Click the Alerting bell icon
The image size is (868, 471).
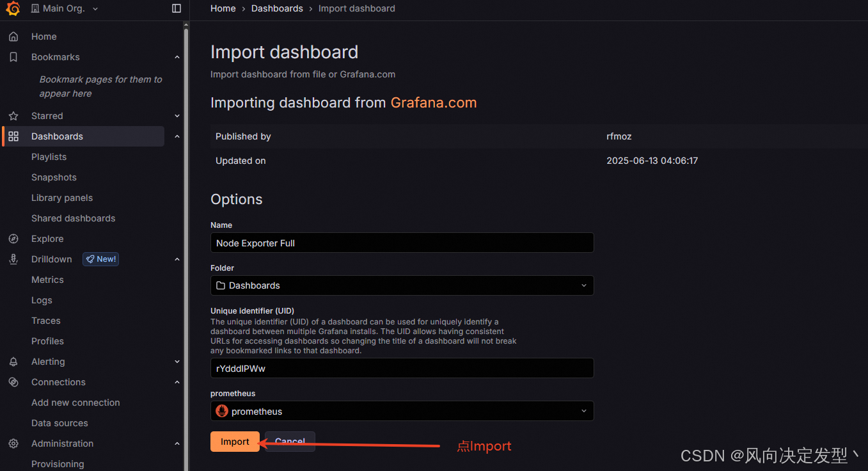[13, 362]
